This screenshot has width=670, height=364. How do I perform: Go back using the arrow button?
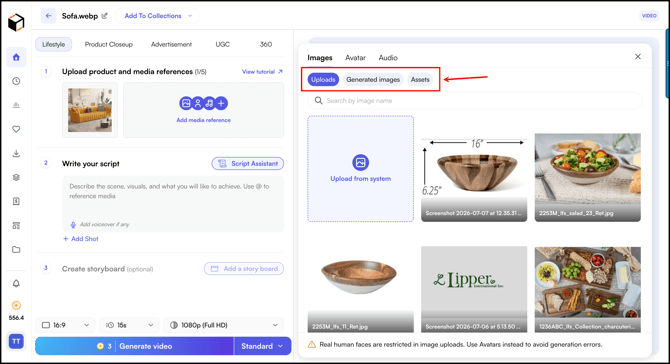click(48, 16)
